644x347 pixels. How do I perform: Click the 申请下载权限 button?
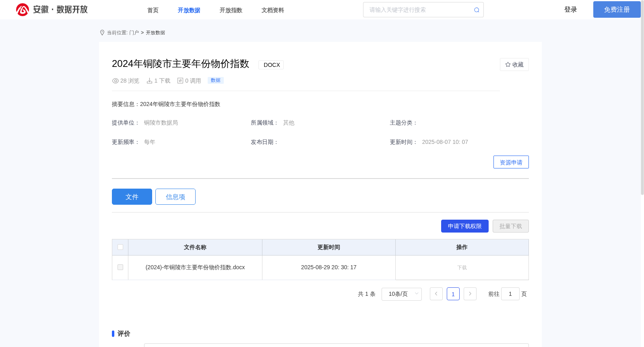pyautogui.click(x=465, y=226)
